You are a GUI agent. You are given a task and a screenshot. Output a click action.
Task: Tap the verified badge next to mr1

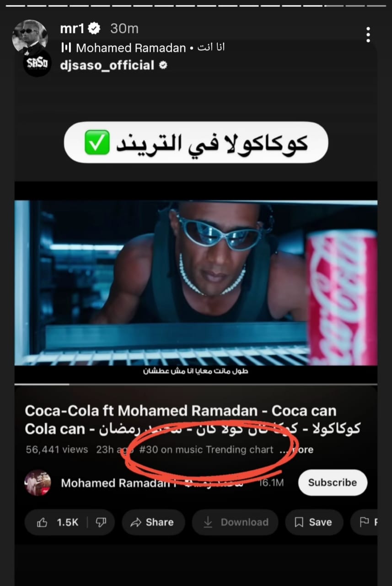94,28
